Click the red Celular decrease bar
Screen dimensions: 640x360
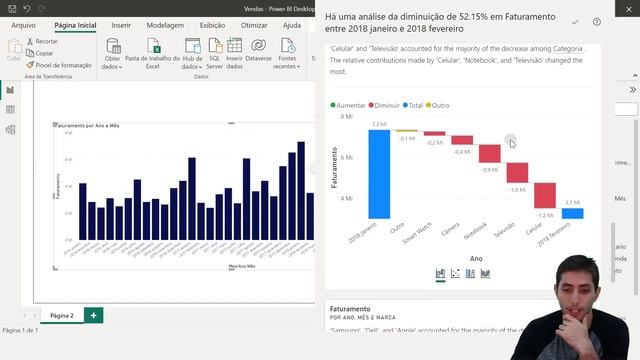click(x=545, y=196)
